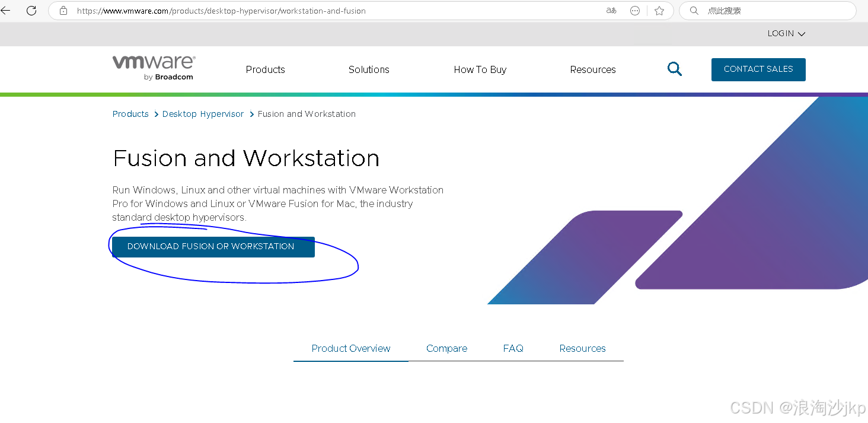Bookmark the page with the star icon
Viewport: 868px width, 423px height.
659,11
